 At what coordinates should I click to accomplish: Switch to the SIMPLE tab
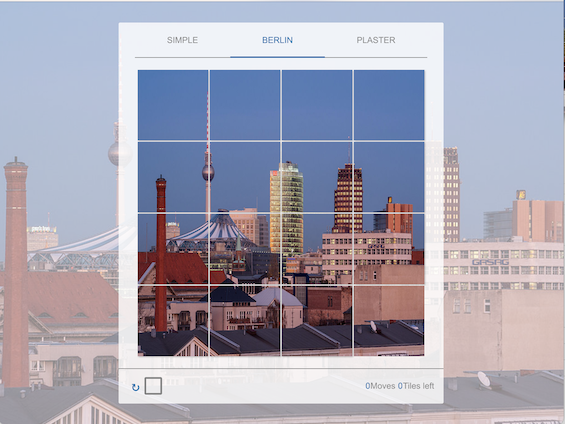182,40
